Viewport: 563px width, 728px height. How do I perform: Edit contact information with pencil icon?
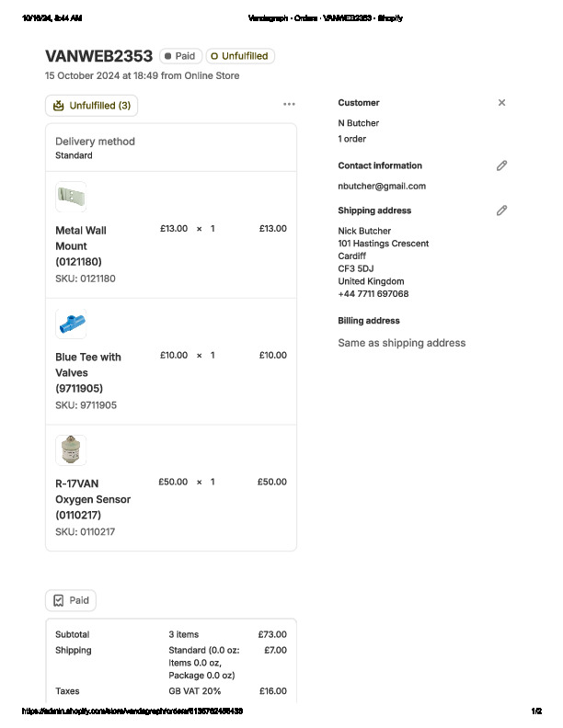501,165
